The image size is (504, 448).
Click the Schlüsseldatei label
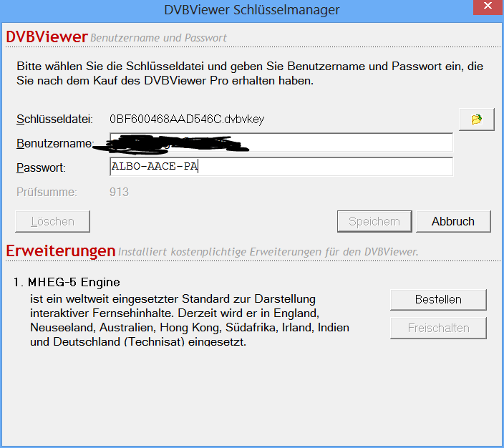(54, 120)
